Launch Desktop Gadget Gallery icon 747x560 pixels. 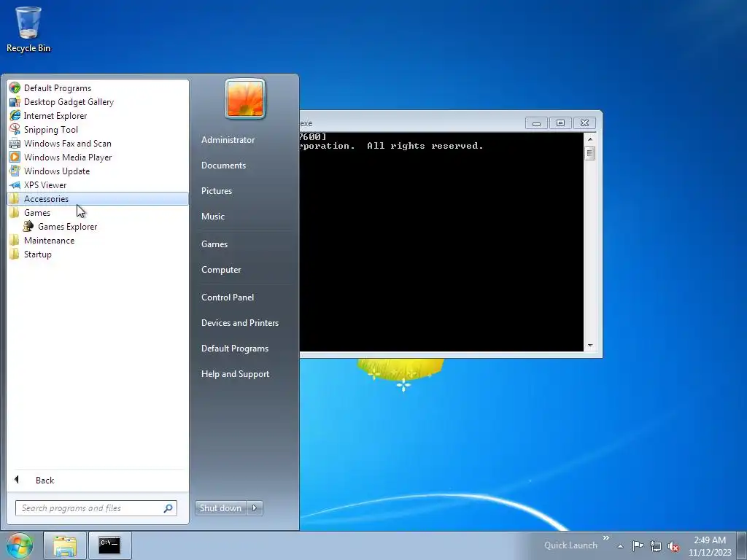tap(15, 102)
